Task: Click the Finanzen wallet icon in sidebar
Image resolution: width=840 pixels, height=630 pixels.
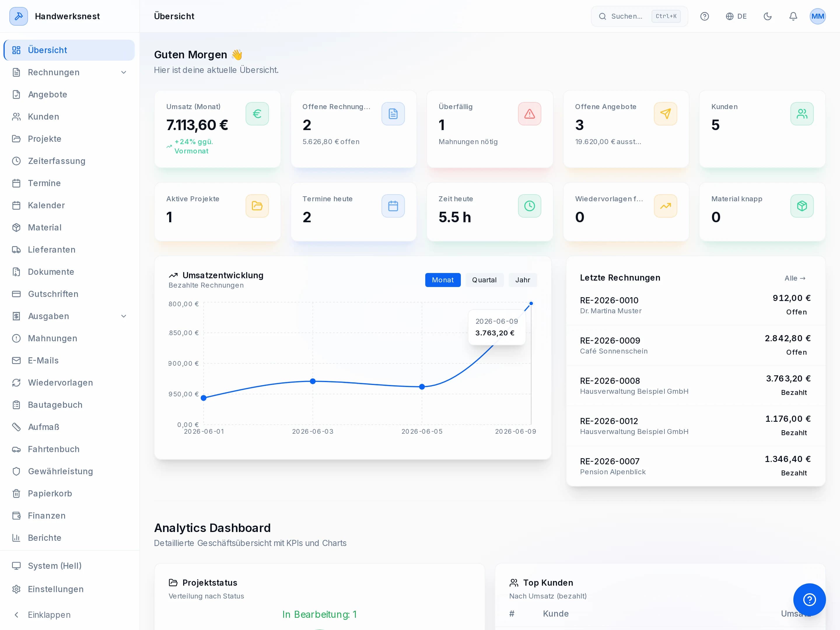Action: tap(16, 516)
